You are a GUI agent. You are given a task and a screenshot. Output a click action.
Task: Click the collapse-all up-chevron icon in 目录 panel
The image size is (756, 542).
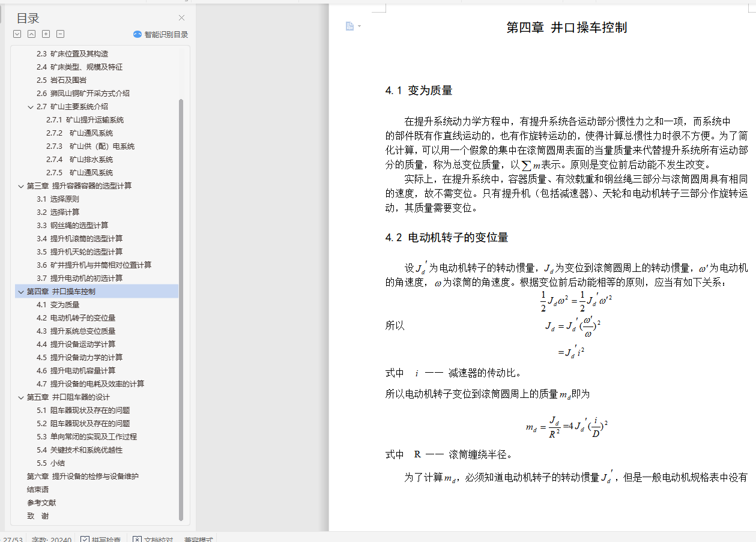pos(32,34)
